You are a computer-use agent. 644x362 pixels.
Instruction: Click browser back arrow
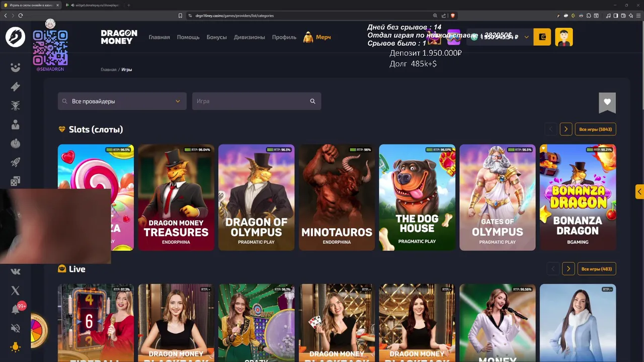(x=6, y=16)
